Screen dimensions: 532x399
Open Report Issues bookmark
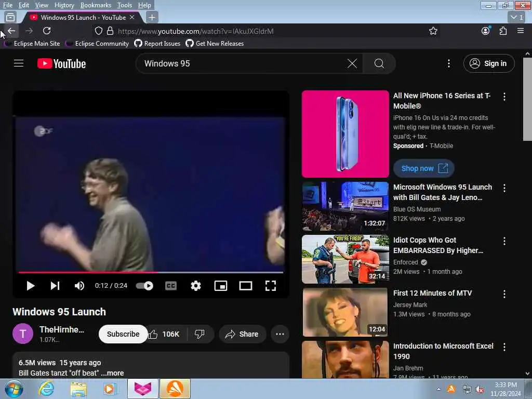click(158, 44)
